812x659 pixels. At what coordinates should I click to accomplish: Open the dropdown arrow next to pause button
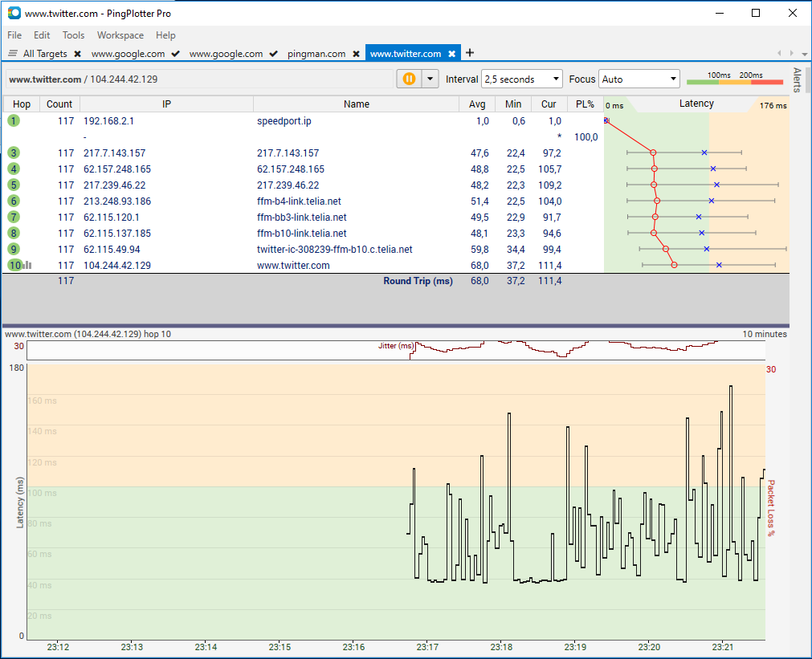click(430, 79)
